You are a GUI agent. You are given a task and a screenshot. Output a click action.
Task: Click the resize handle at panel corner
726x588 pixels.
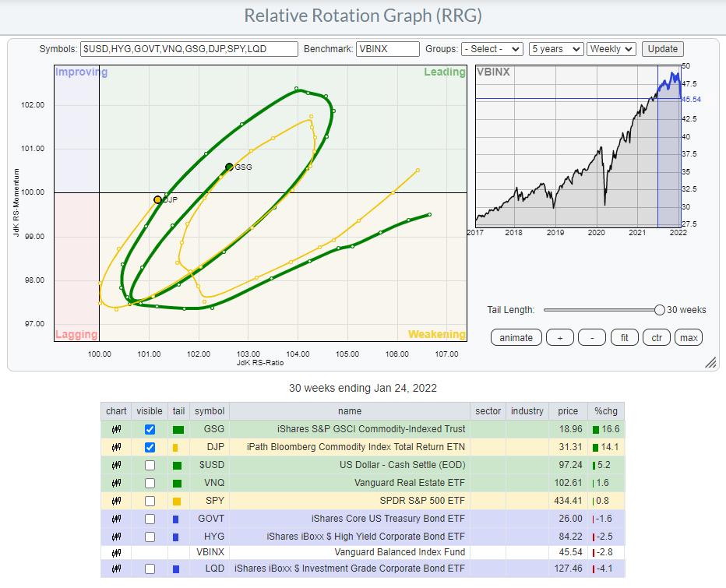(x=710, y=363)
